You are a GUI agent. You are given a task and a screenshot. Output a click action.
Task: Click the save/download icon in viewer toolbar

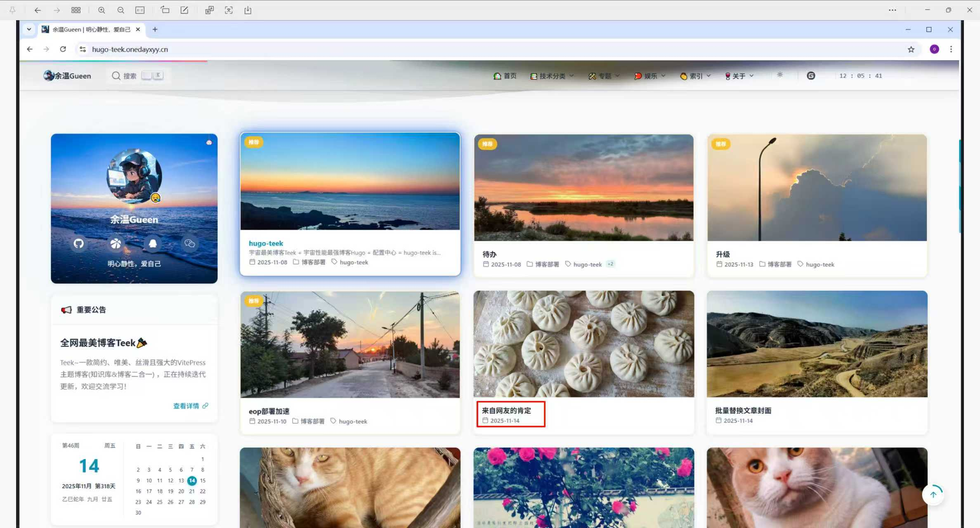pos(248,10)
